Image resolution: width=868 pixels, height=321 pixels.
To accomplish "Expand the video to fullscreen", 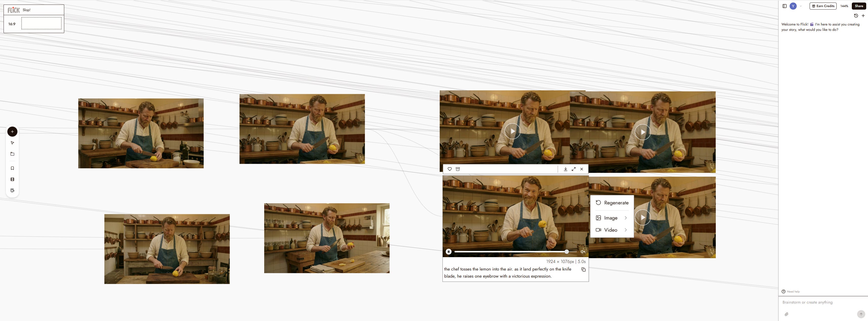I will (573, 169).
